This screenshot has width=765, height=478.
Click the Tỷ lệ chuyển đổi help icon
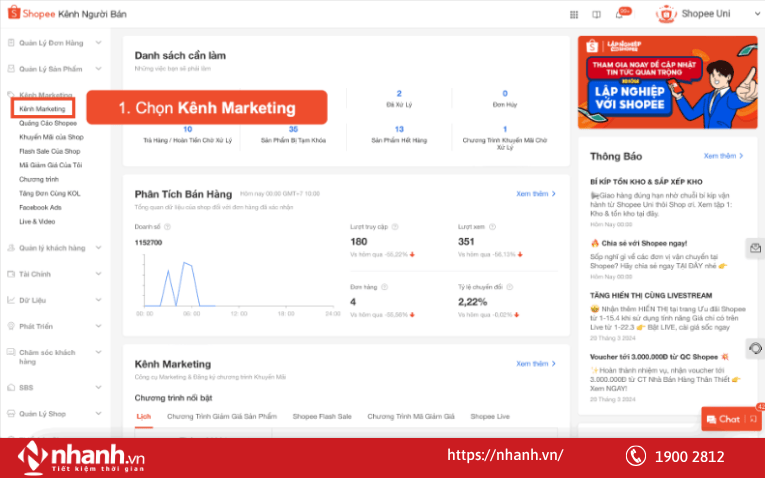tap(510, 287)
